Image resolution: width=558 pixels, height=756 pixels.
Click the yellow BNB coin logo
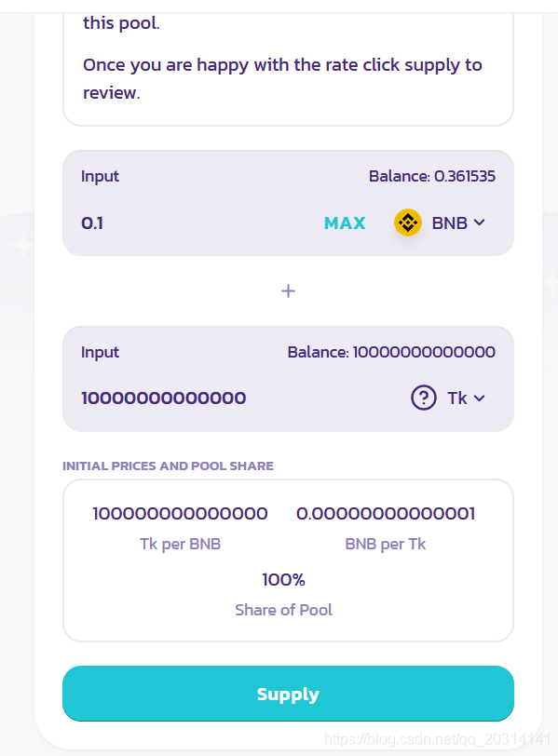[407, 223]
